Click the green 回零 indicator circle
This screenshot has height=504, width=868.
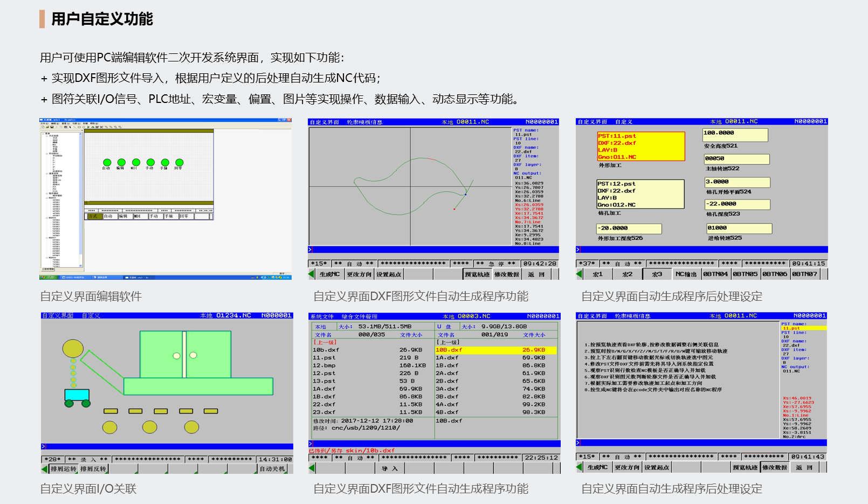(x=180, y=163)
